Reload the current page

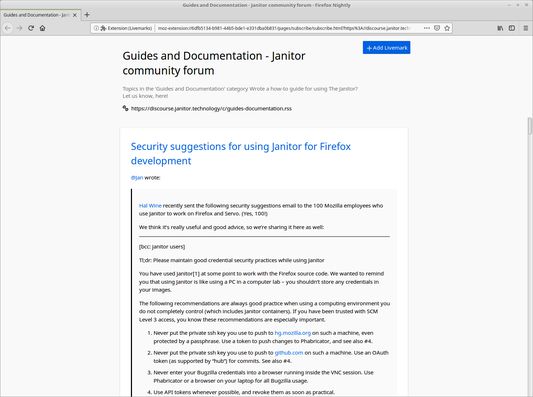(31, 28)
